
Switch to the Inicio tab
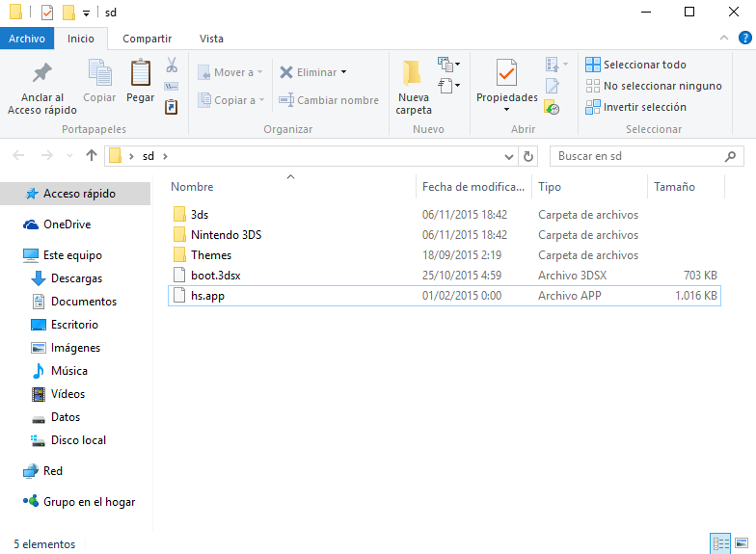[81, 39]
